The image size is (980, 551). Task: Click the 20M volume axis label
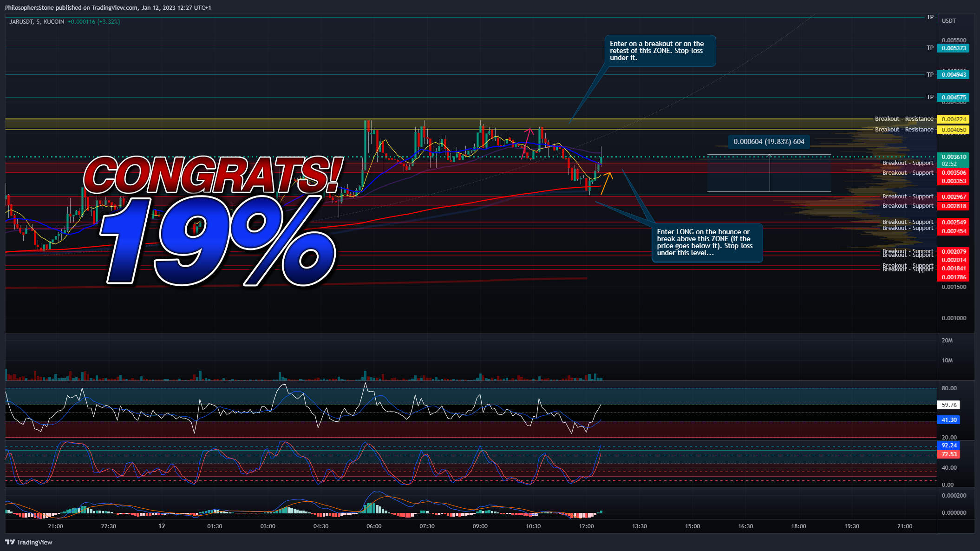(947, 341)
